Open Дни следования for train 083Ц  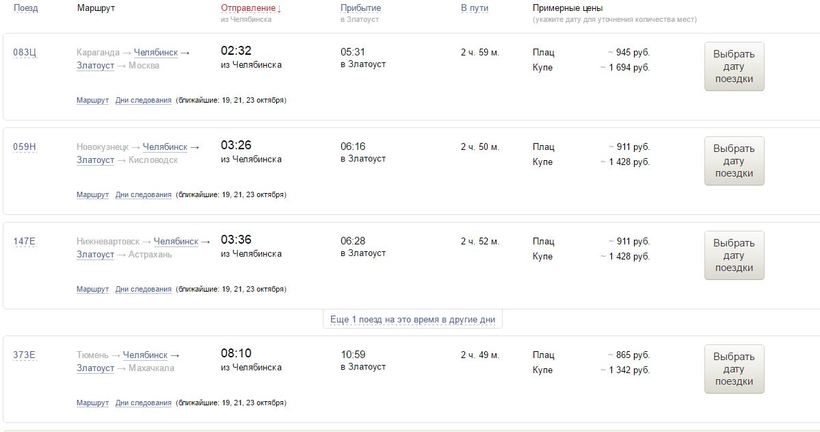pyautogui.click(x=143, y=100)
